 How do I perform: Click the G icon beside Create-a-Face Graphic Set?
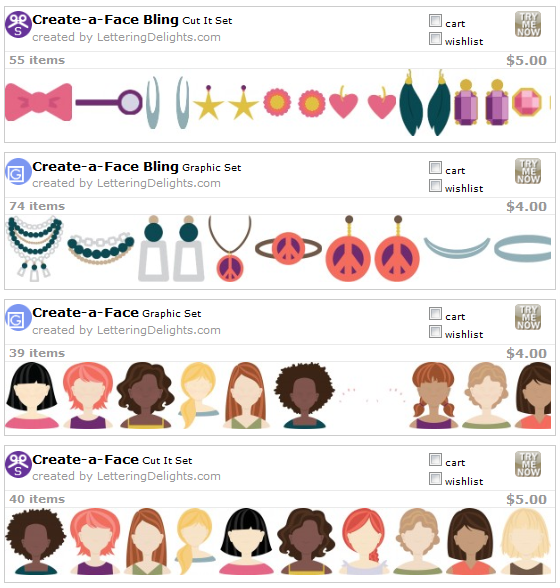pos(18,318)
